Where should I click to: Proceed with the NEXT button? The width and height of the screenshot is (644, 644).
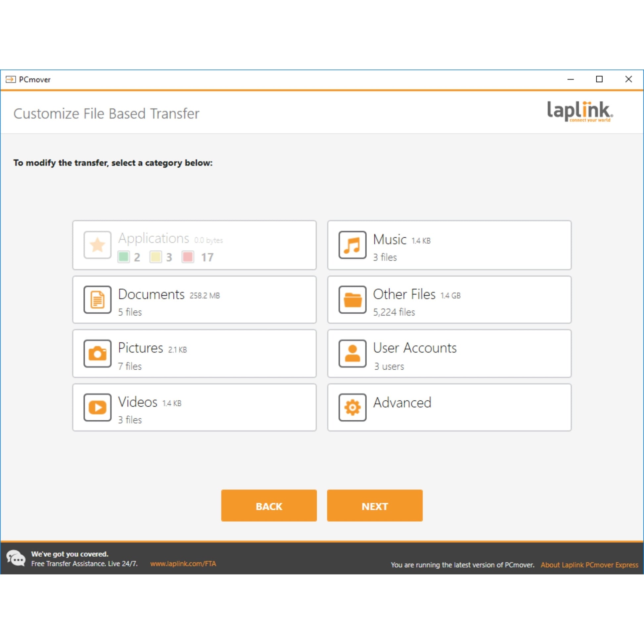coord(375,505)
